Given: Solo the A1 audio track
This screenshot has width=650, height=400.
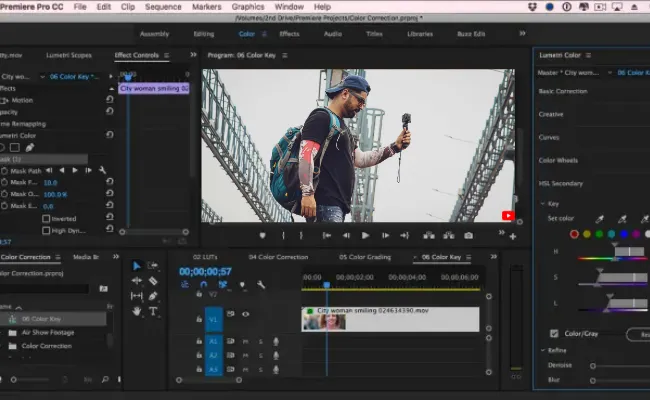Looking at the screenshot, I should [261, 342].
